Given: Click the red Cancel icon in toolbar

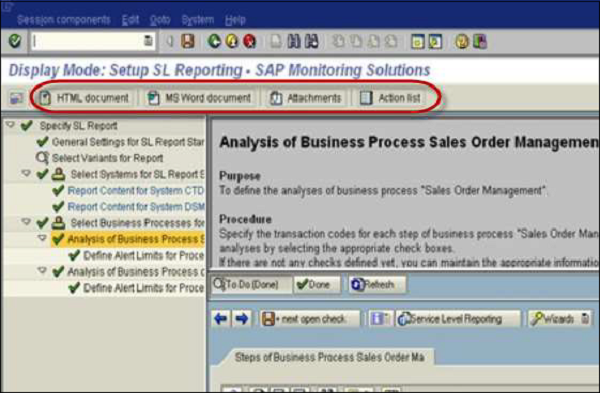Looking at the screenshot, I should pos(249,41).
